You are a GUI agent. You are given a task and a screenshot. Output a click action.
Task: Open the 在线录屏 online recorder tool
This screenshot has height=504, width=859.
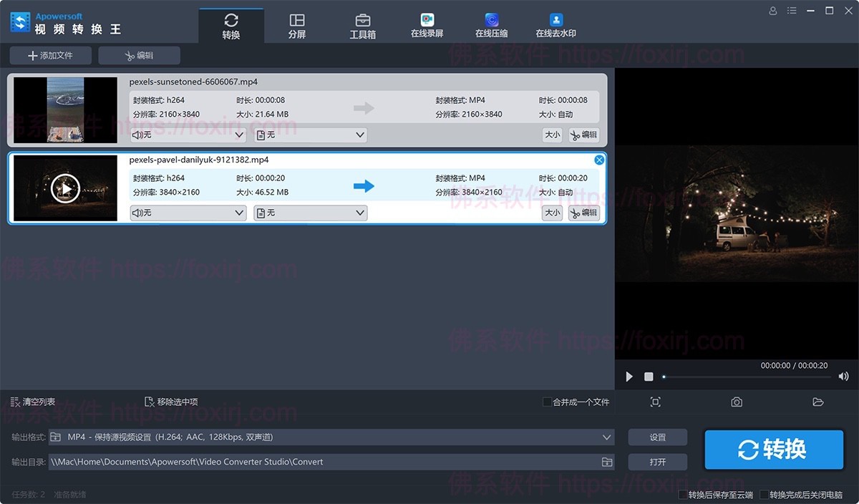(x=427, y=26)
